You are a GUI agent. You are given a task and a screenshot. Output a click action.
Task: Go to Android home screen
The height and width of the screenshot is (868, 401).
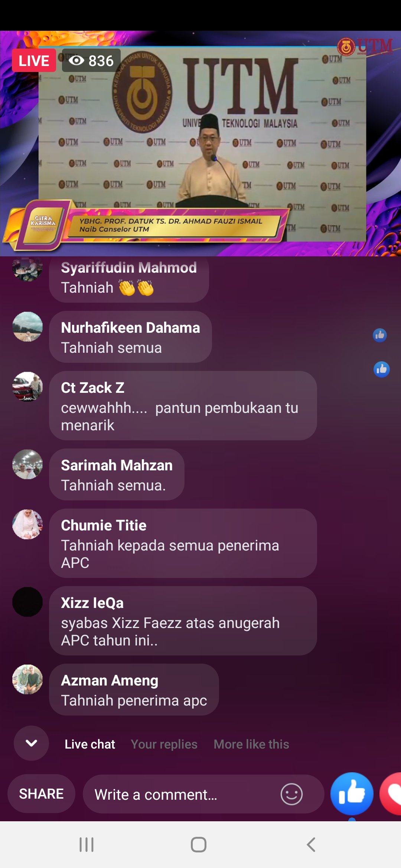[x=199, y=845]
